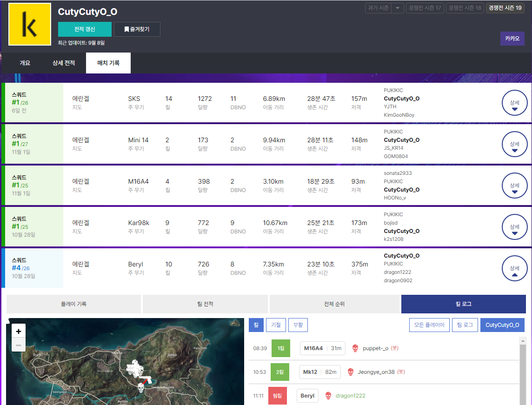Open the 과거 시즌 dropdown arrow

(x=397, y=8)
